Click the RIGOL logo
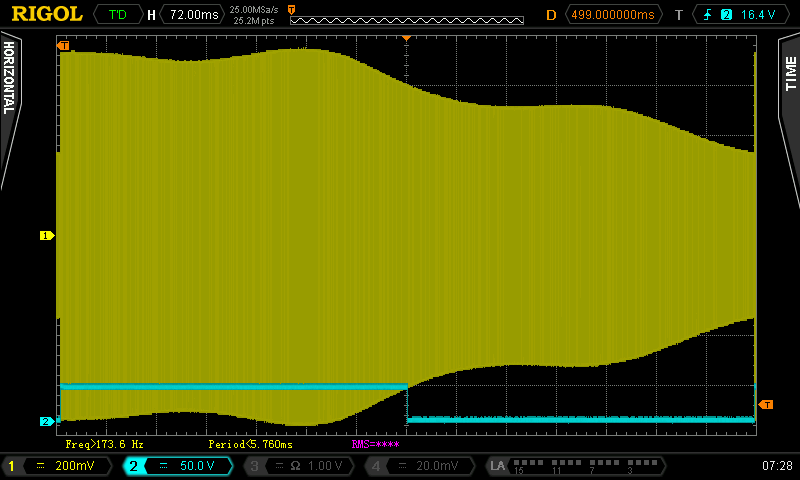 [x=47, y=14]
